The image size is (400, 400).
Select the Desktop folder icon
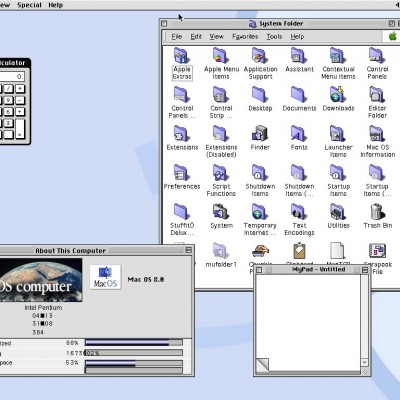pyautogui.click(x=260, y=95)
